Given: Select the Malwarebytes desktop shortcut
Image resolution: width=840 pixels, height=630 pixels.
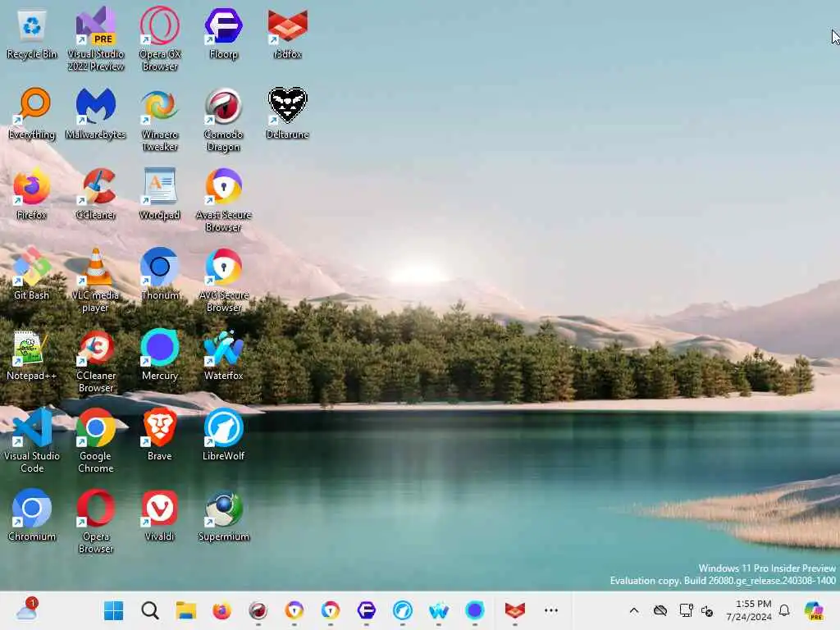Looking at the screenshot, I should (95, 114).
